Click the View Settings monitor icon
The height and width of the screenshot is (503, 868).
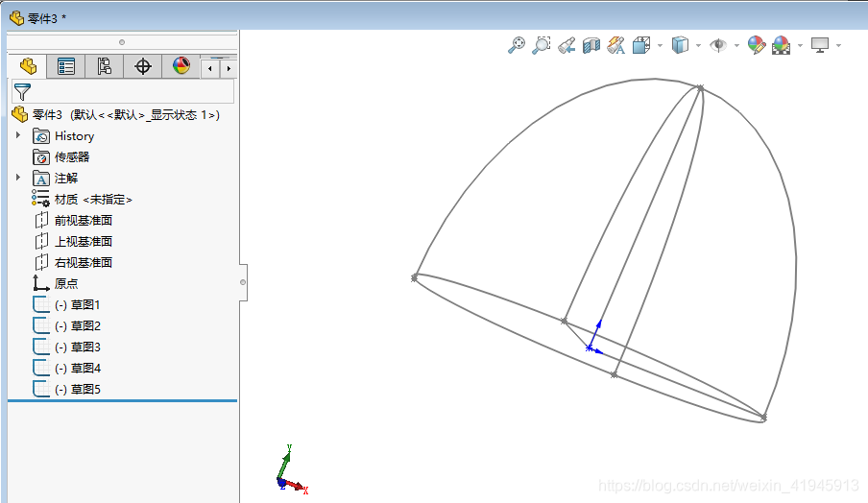(x=820, y=45)
